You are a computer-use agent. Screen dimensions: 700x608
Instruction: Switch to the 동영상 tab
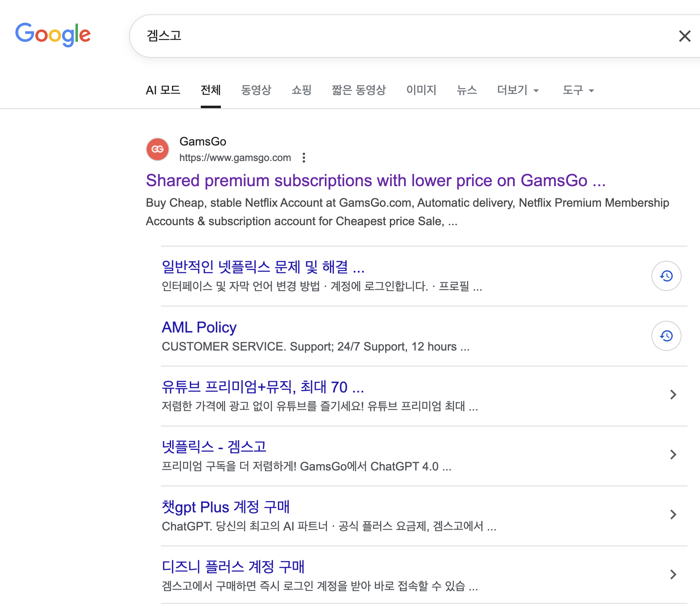[x=256, y=90]
